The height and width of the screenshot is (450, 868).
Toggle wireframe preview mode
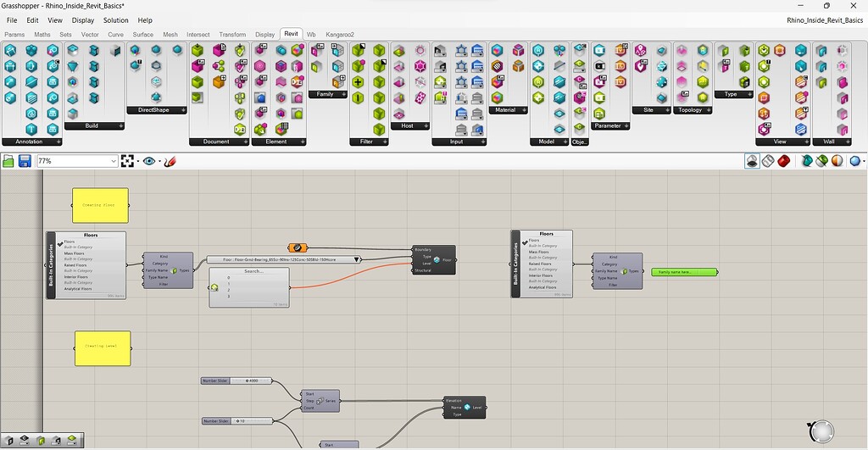coord(768,161)
